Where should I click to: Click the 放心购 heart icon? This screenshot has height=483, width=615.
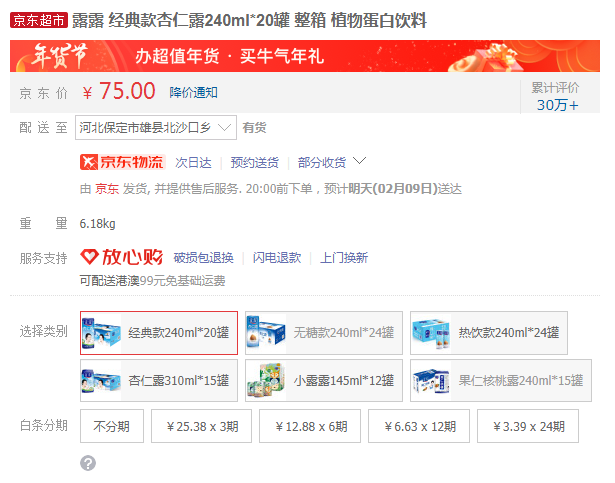pos(89,257)
